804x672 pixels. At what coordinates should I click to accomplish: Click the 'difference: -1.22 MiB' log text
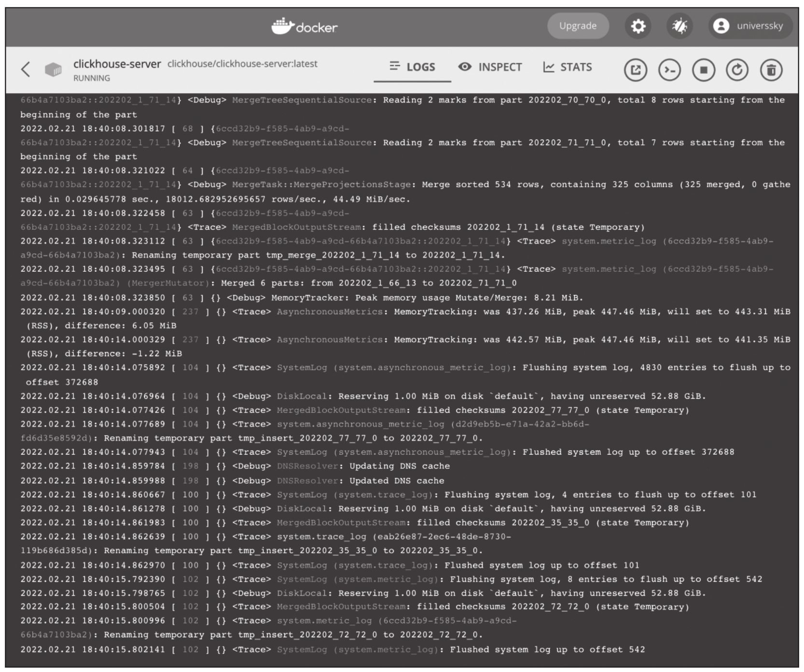point(124,354)
